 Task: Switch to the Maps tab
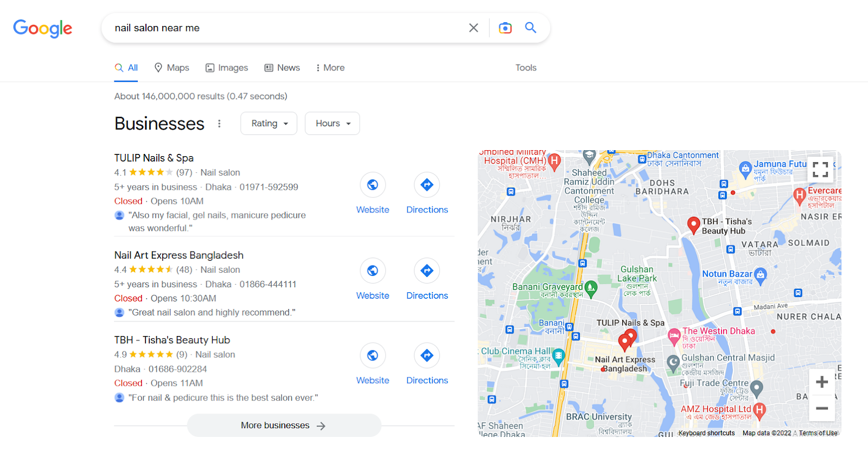click(172, 68)
